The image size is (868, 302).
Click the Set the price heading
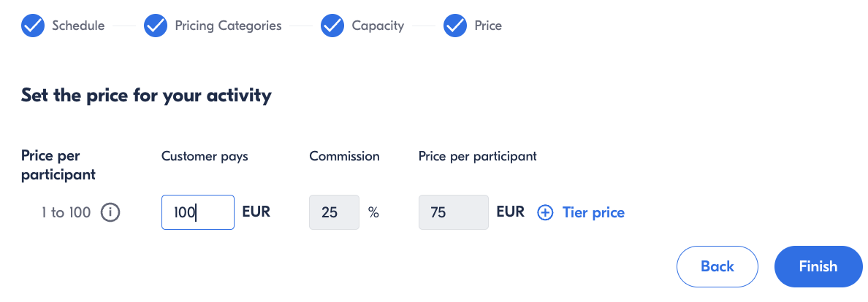[146, 96]
